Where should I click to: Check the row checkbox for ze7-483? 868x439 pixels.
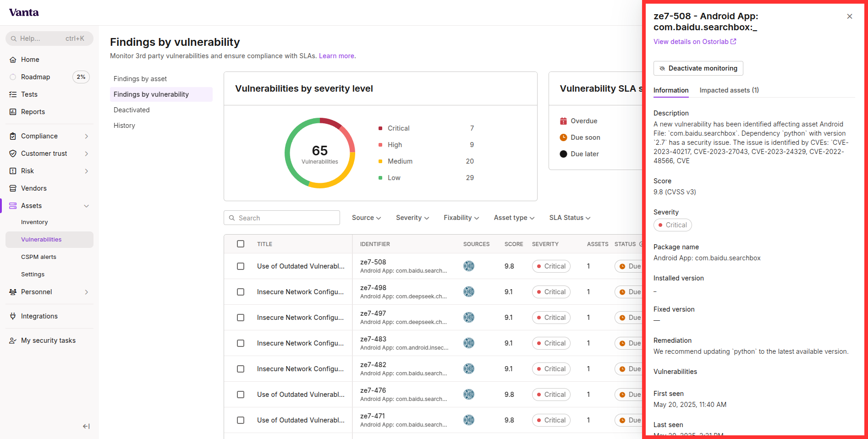pyautogui.click(x=241, y=343)
